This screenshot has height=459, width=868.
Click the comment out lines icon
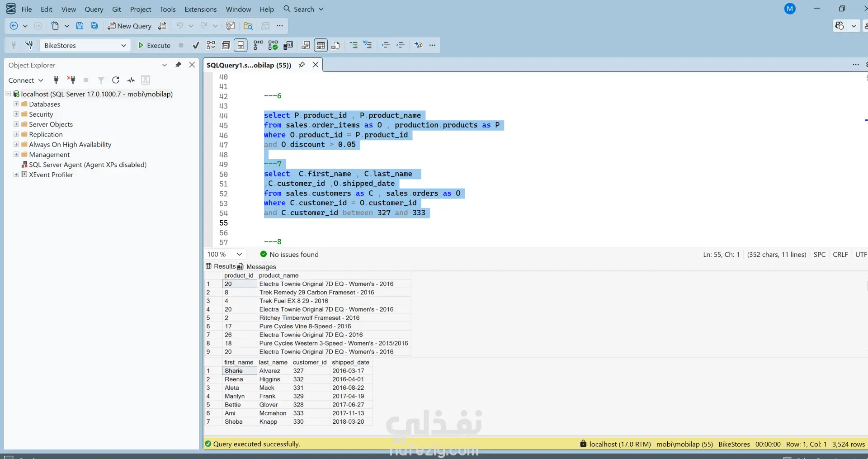[354, 45]
